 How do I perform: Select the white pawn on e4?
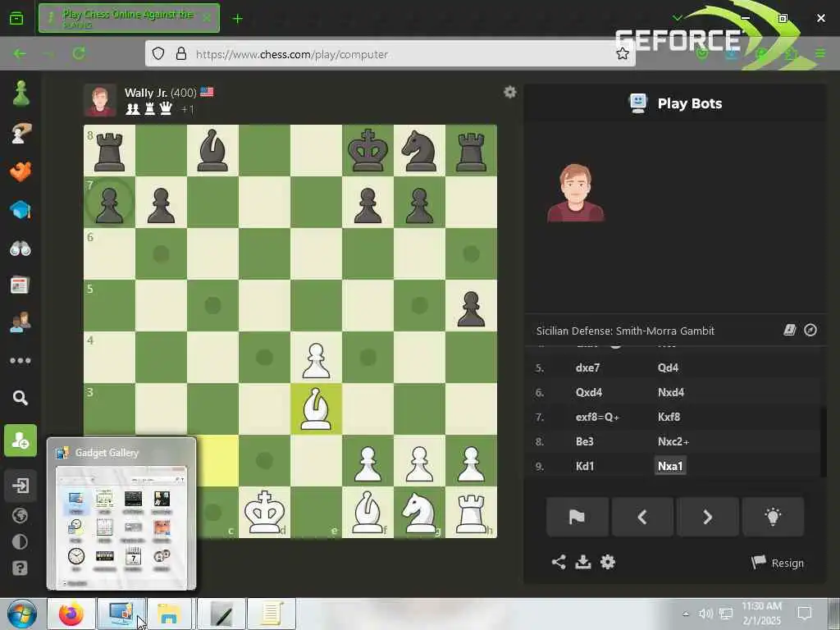(x=316, y=358)
